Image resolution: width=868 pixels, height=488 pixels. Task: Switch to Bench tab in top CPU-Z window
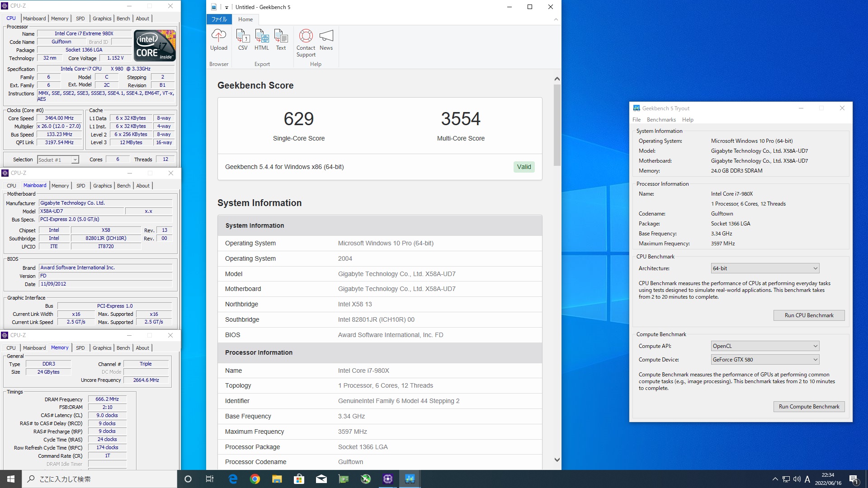pyautogui.click(x=123, y=19)
